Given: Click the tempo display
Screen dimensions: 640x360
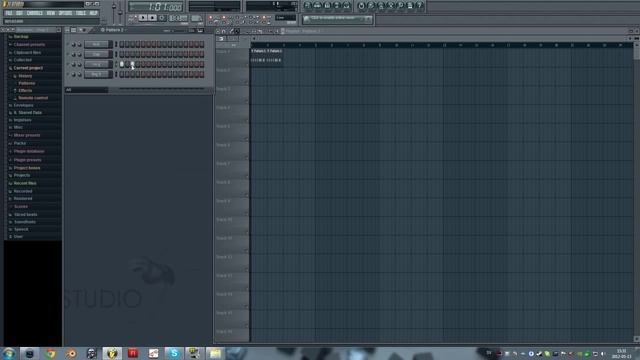Looking at the screenshot, I should [178, 18].
